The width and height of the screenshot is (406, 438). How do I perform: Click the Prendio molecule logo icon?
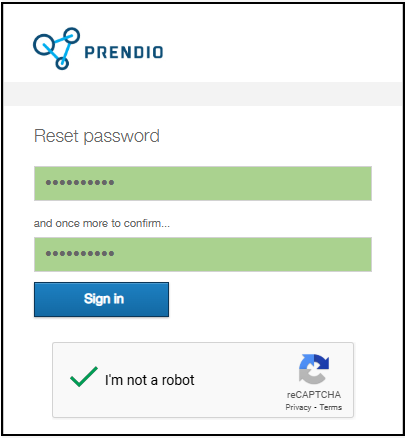click(x=56, y=49)
